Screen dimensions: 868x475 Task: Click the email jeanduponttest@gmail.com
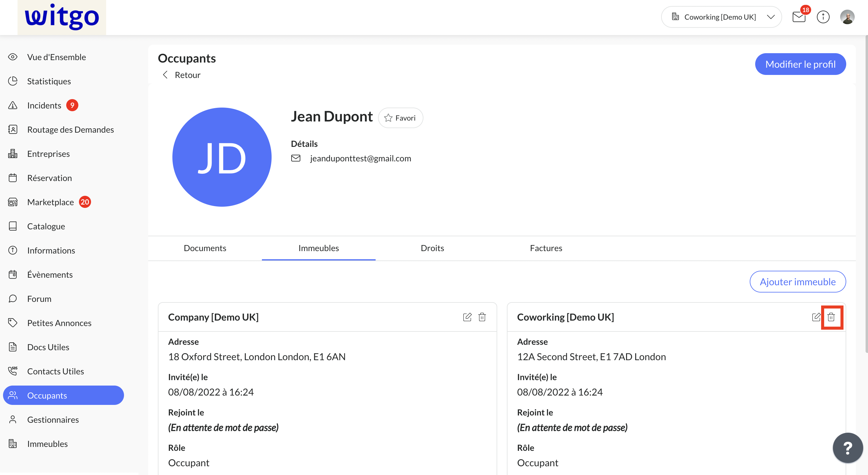[361, 158]
